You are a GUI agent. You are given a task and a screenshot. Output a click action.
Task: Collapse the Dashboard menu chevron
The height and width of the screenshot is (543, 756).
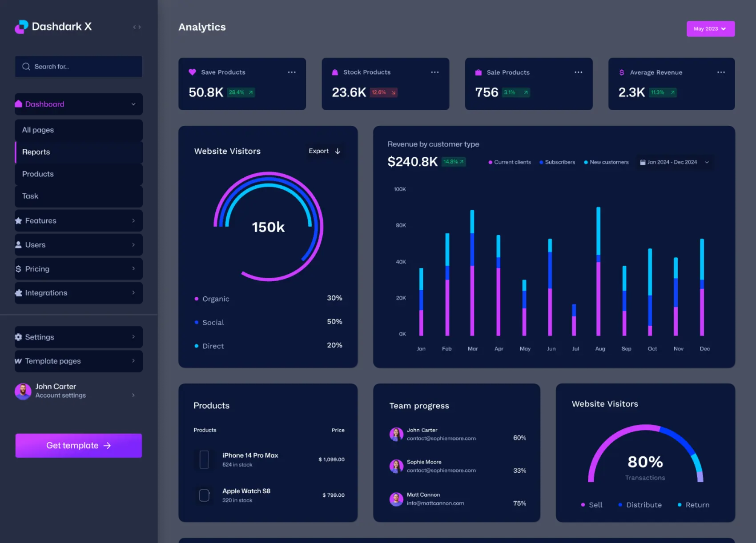click(x=133, y=104)
